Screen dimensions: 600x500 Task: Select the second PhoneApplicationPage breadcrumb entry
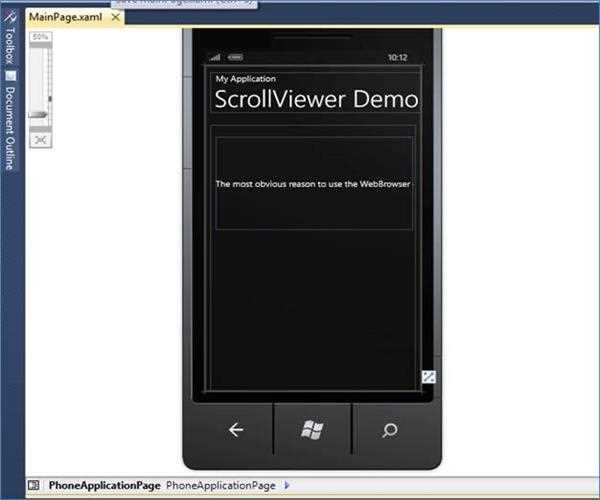[x=221, y=485]
